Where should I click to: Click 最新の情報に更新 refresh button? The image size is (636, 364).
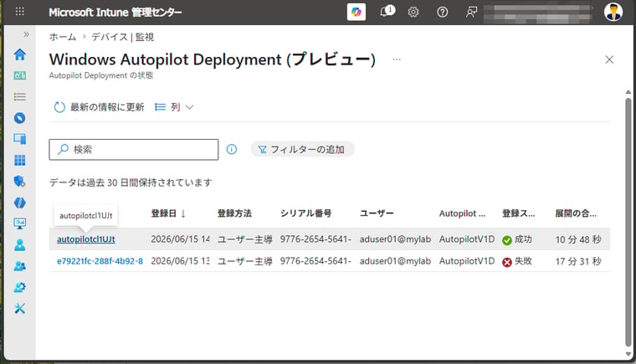pyautogui.click(x=100, y=107)
